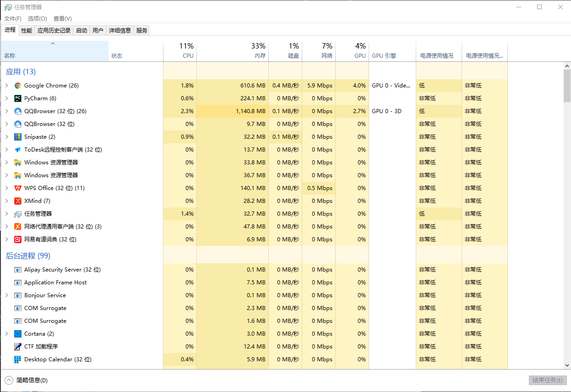The image size is (571, 392).
Task: Expand the XMind (7) process group
Action: point(6,201)
